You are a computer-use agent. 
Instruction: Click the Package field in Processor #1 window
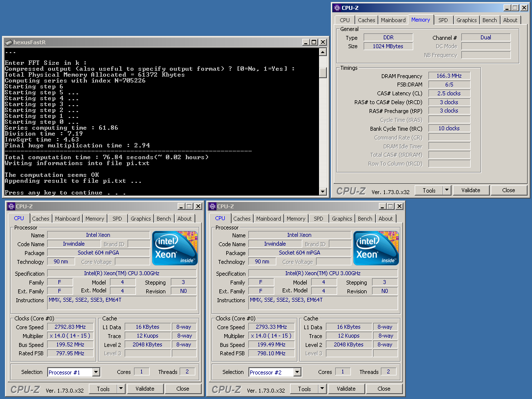(98, 253)
